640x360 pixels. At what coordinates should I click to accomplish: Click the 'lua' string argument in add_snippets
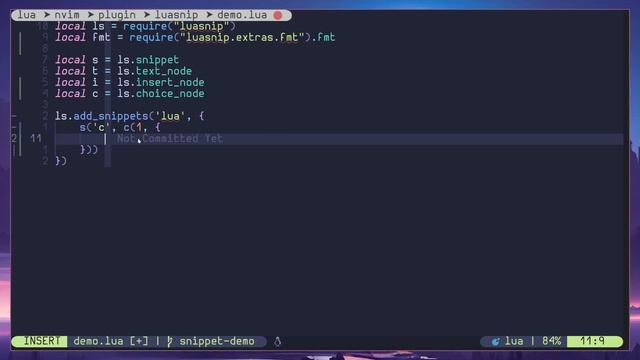tap(170, 116)
